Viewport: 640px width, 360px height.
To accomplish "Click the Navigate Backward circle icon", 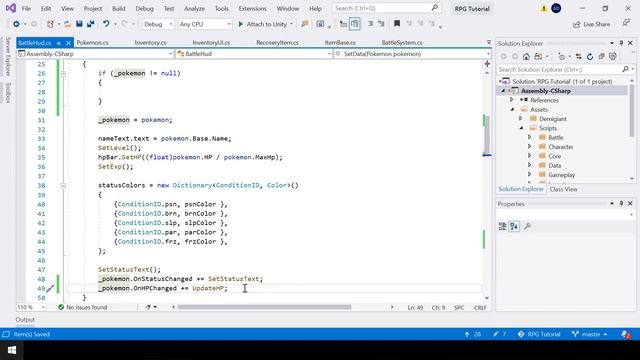I will (x=16, y=24).
